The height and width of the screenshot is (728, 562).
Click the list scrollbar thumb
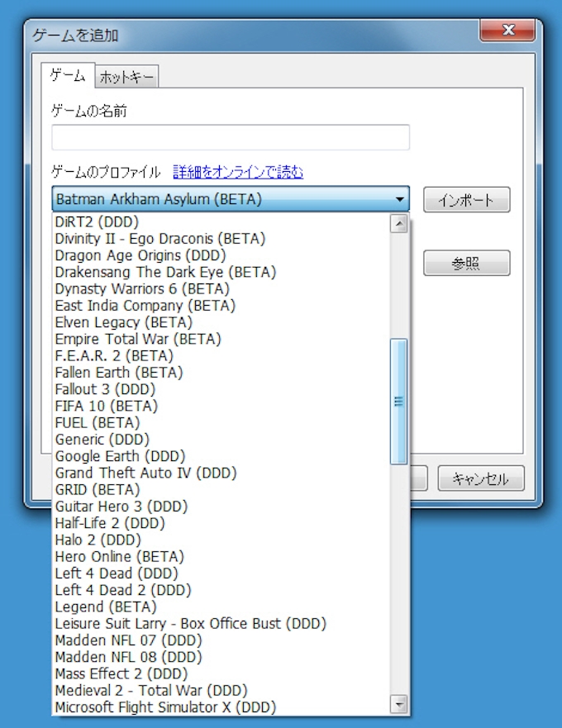pyautogui.click(x=399, y=402)
